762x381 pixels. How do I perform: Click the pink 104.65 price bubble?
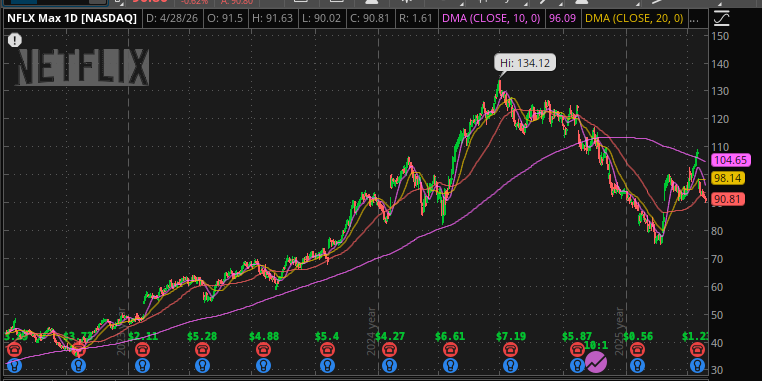(x=730, y=160)
